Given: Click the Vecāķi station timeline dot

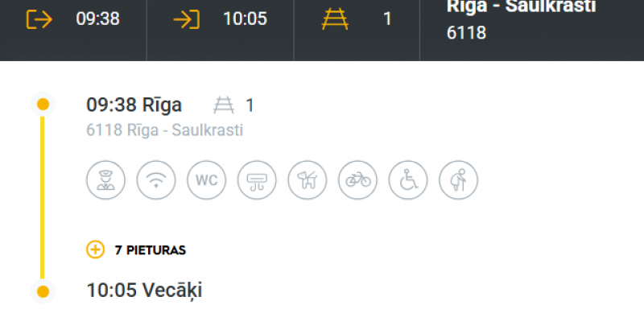Looking at the screenshot, I should tap(43, 291).
